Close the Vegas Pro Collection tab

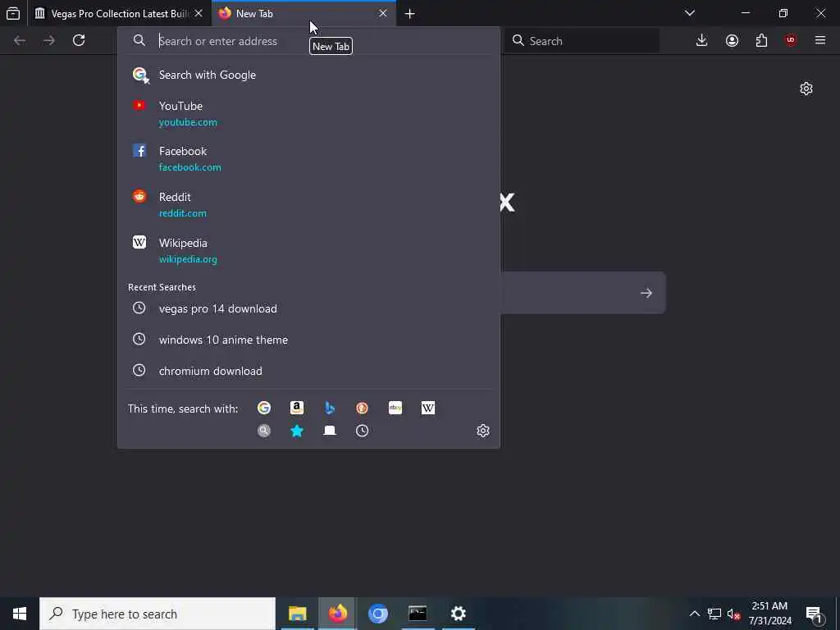(x=199, y=13)
